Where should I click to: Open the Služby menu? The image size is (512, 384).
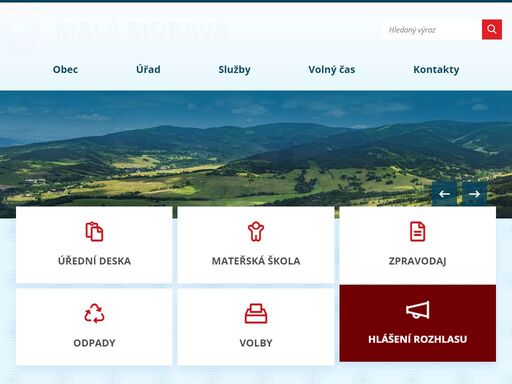[234, 69]
